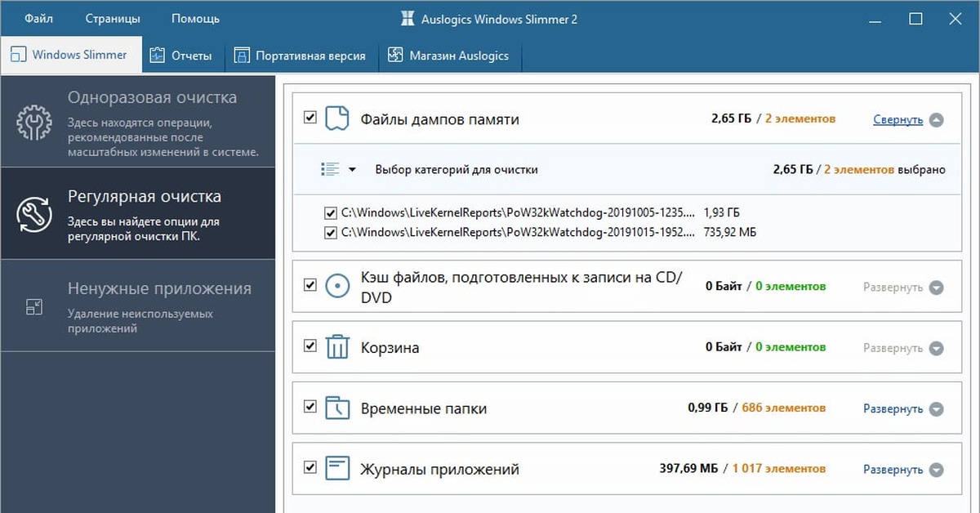This screenshot has height=513, width=980.
Task: Switch to the Отчеты tab
Action: 181,56
